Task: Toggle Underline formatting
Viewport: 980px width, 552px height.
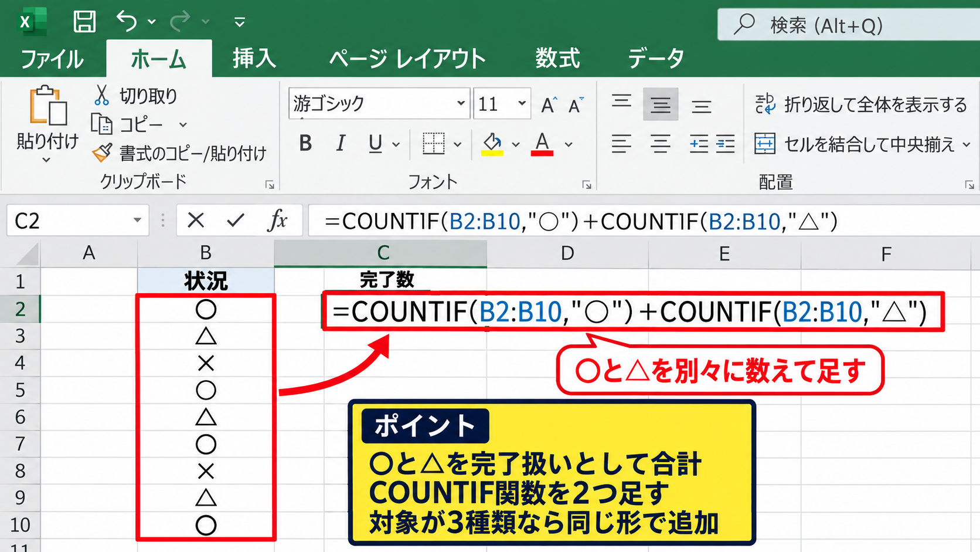Action: click(x=376, y=144)
